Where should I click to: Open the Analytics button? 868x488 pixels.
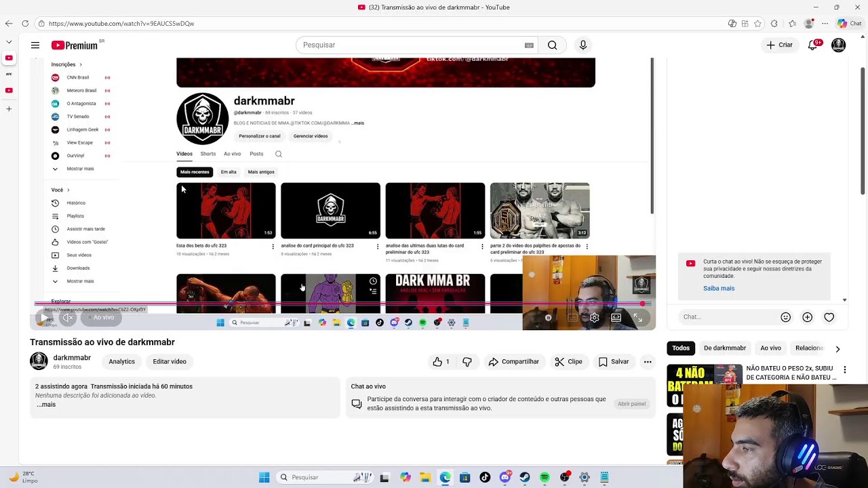point(122,362)
